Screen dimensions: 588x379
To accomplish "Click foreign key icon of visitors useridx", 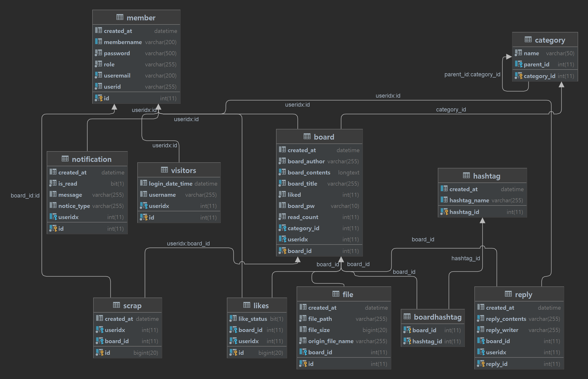I will 144,205.
